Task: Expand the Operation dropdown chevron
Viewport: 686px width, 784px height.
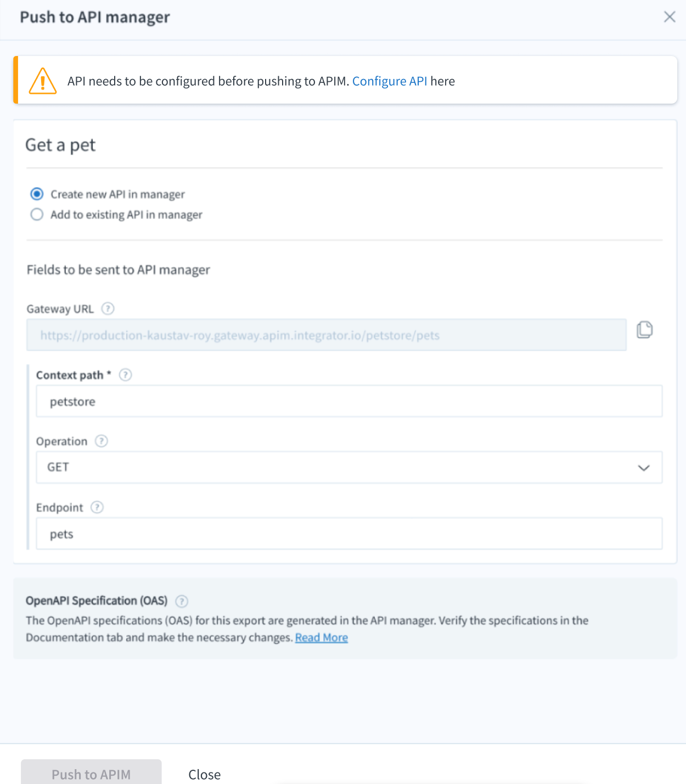Action: pos(644,468)
